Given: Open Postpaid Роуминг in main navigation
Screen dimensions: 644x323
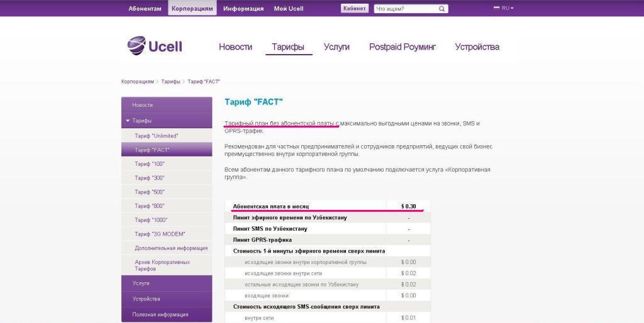Looking at the screenshot, I should click(402, 47).
